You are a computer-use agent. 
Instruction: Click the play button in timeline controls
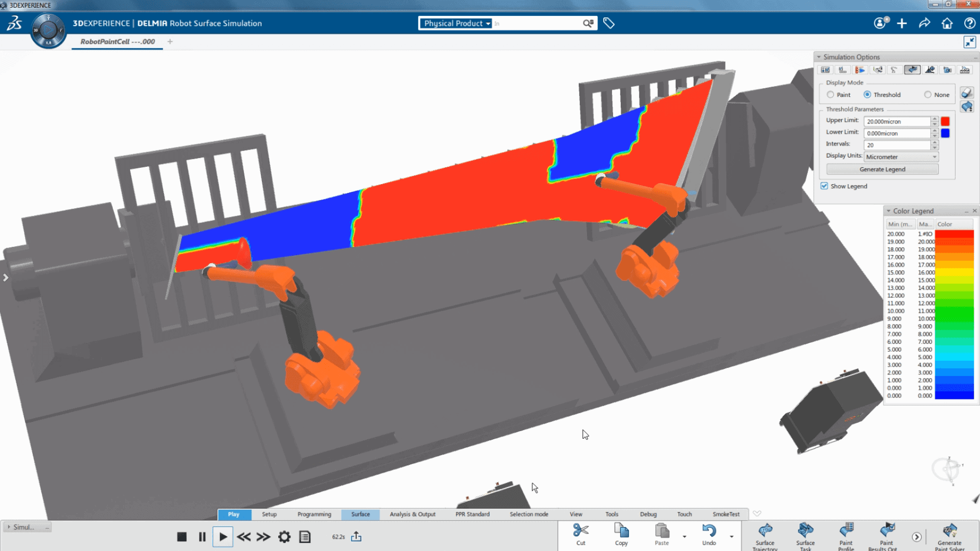224,536
